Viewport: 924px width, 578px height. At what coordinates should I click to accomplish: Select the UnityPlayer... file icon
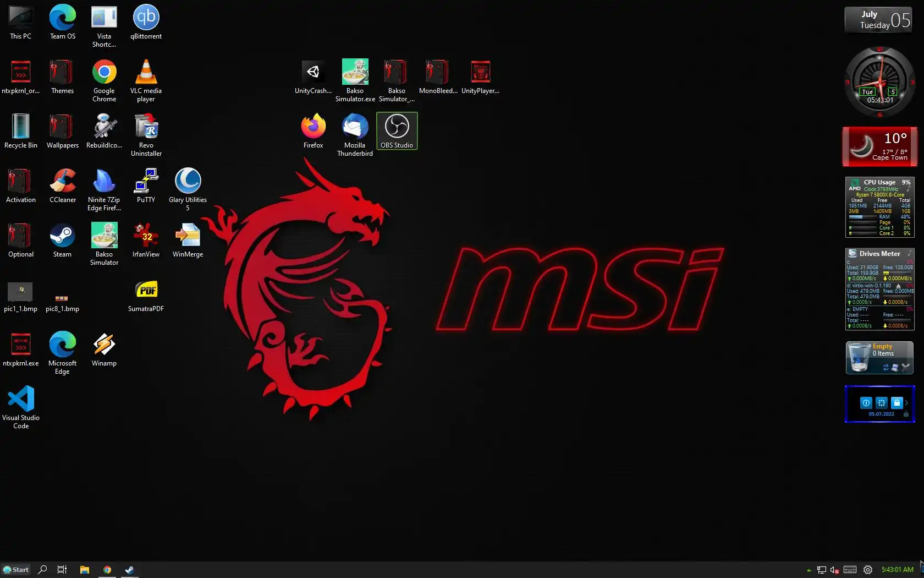tap(480, 77)
